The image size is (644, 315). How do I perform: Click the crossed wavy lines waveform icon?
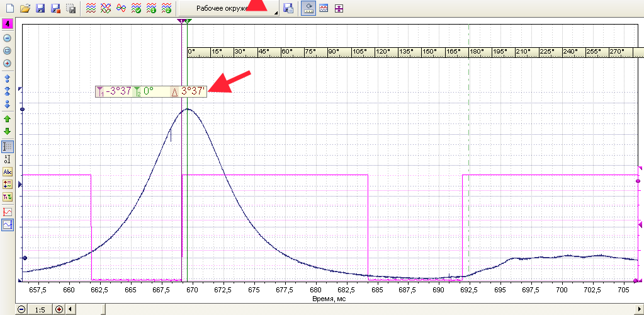pyautogui.click(x=106, y=8)
